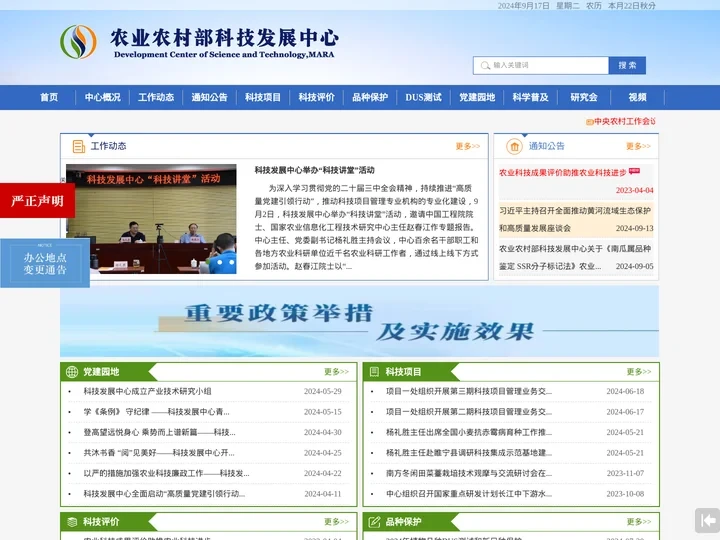Click the center's flame logo icon
Image resolution: width=720 pixels, height=540 pixels.
[79, 42]
